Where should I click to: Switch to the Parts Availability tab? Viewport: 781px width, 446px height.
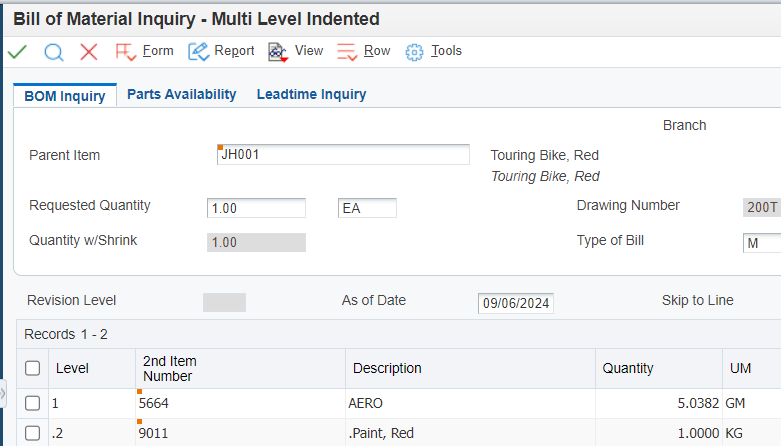[x=182, y=94]
